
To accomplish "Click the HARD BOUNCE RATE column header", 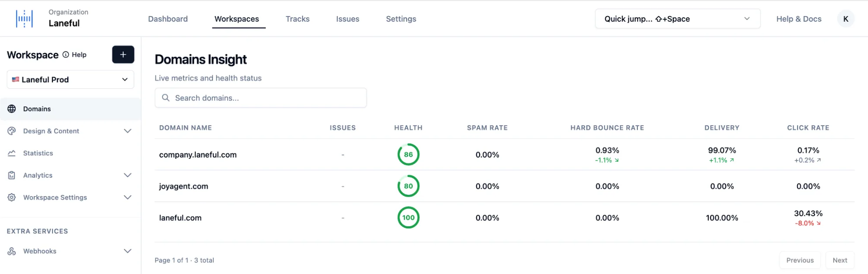I will (x=607, y=128).
